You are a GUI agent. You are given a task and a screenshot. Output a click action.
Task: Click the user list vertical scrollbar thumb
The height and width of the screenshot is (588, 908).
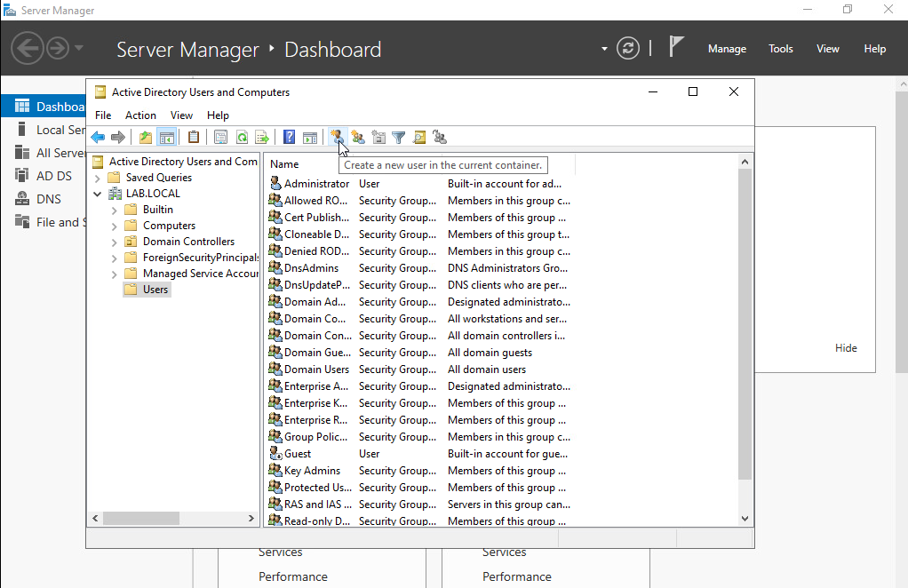click(x=745, y=324)
